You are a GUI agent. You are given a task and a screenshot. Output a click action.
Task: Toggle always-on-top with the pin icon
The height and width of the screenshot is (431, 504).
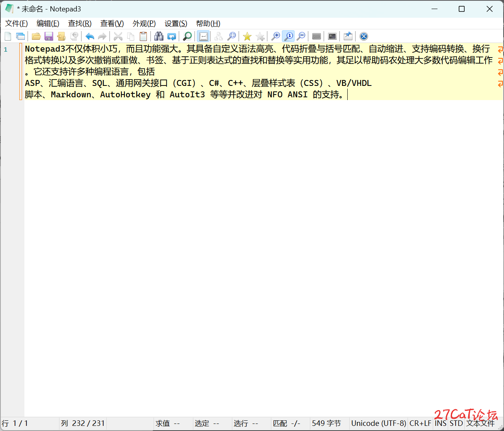348,37
